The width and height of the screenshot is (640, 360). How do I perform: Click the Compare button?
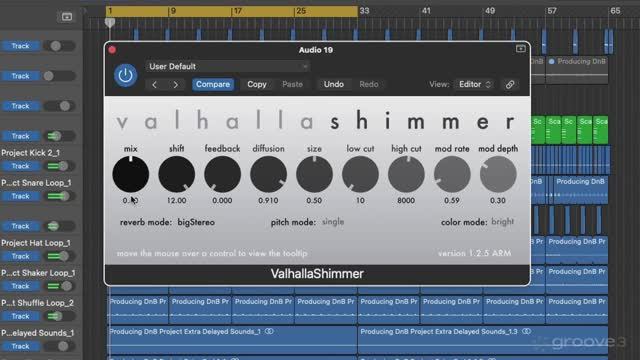click(213, 84)
